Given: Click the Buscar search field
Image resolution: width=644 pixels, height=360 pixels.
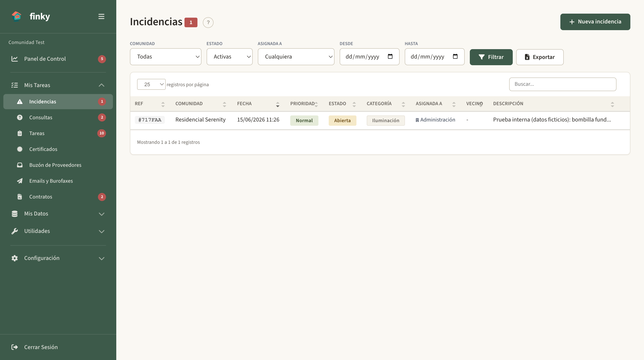Looking at the screenshot, I should pos(563,84).
